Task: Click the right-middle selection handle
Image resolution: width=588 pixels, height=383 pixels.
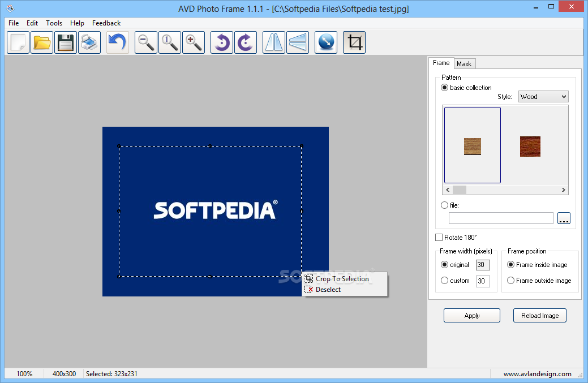Action: click(x=302, y=212)
